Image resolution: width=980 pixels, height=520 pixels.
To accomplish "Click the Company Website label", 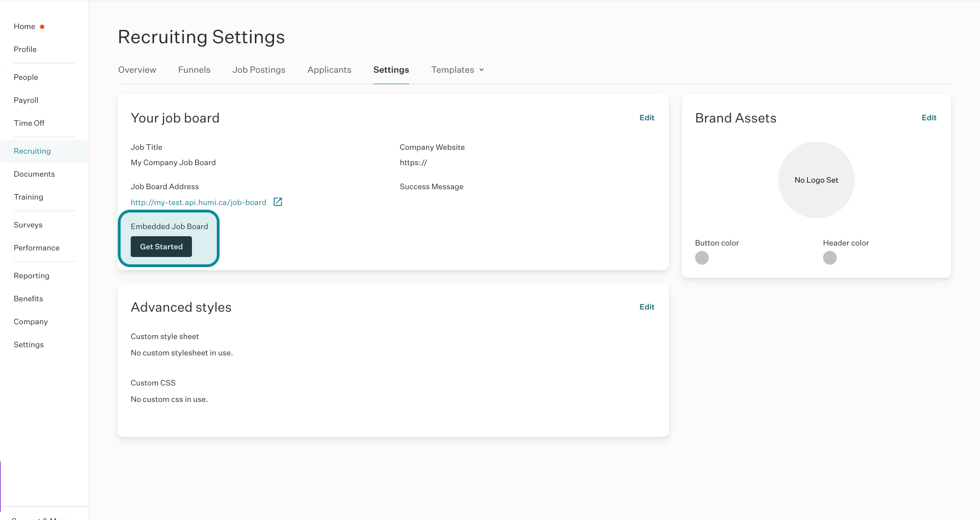I will tap(432, 147).
